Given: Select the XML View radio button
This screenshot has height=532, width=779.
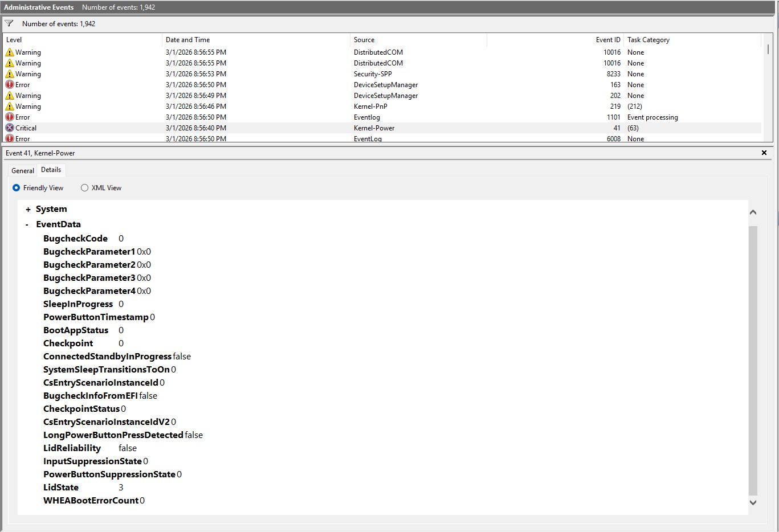Looking at the screenshot, I should point(85,188).
